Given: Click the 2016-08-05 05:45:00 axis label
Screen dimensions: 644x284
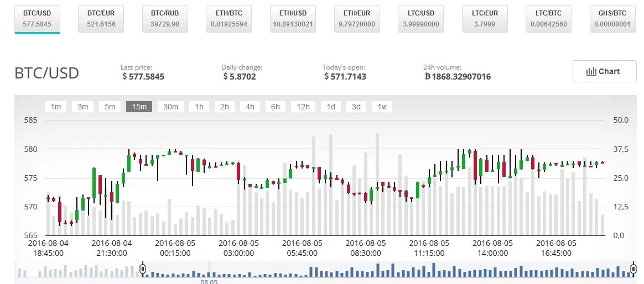Looking at the screenshot, I should coord(302,248).
